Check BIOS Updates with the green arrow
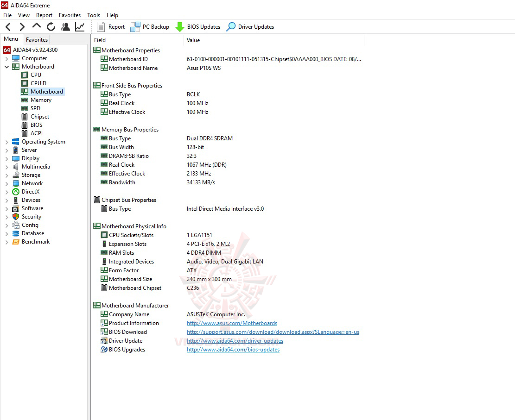Screen dimensions: 515x420 (198, 26)
